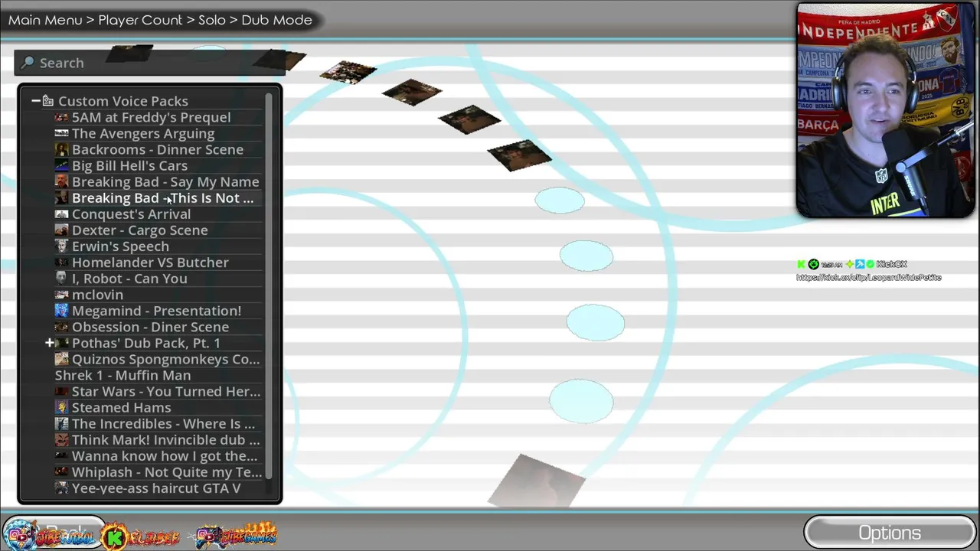980x551 pixels.
Task: Select "Breaking Bad - Say My Name"
Action: point(165,181)
